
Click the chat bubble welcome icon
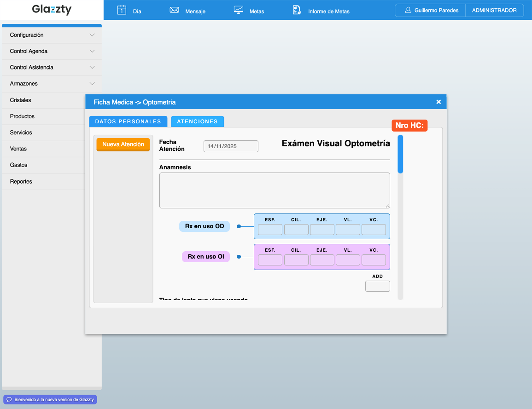click(9, 399)
